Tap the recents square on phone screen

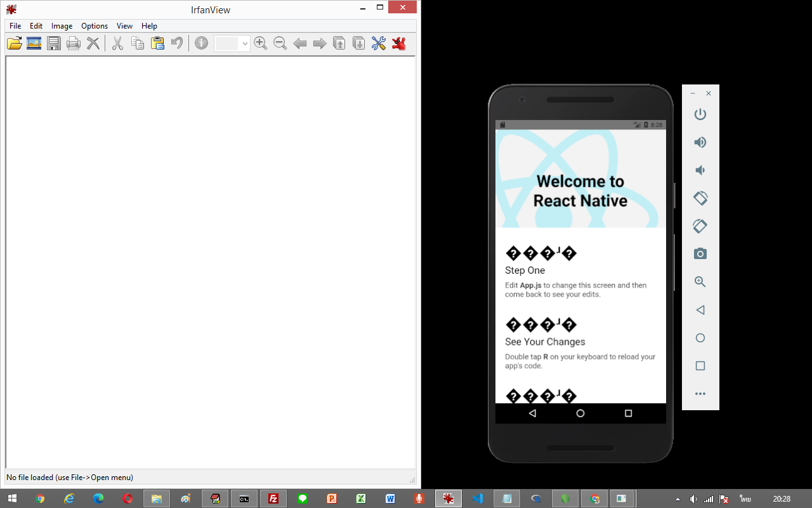[x=628, y=413]
